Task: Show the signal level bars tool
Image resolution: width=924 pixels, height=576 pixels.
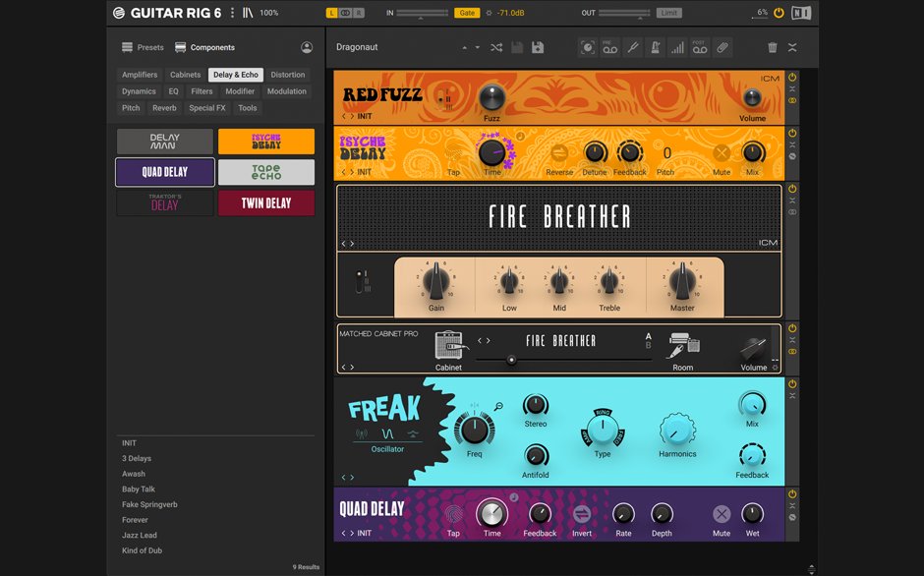Action: pos(677,47)
